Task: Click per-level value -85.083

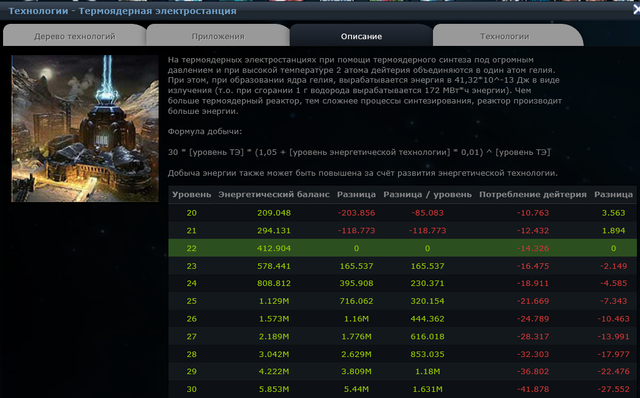Action: 427,213
